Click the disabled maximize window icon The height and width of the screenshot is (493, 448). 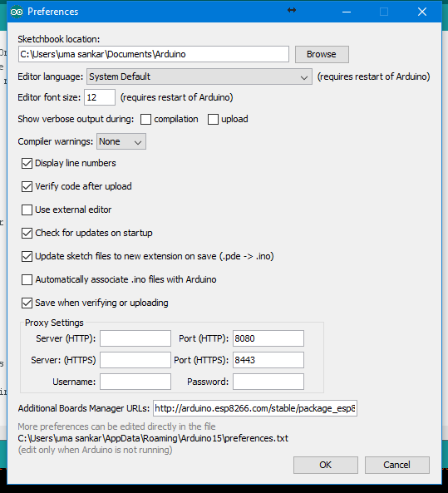coord(384,12)
